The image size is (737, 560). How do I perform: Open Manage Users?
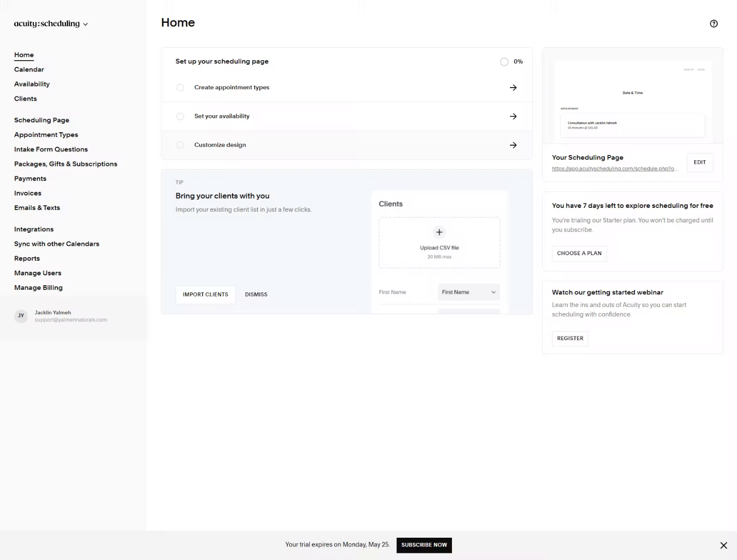point(38,273)
